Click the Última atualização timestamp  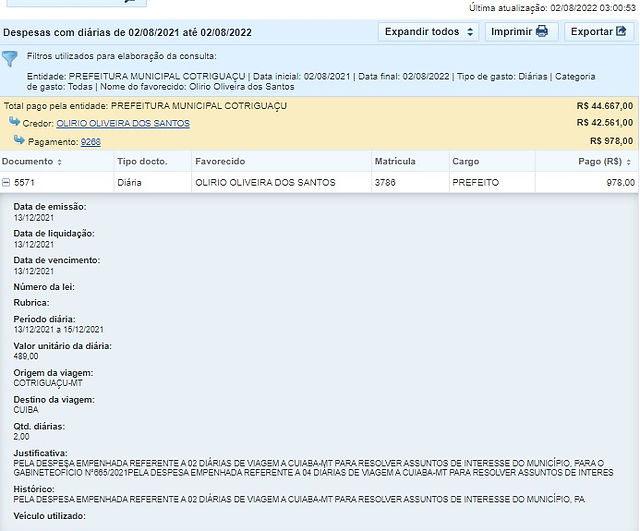click(x=552, y=8)
